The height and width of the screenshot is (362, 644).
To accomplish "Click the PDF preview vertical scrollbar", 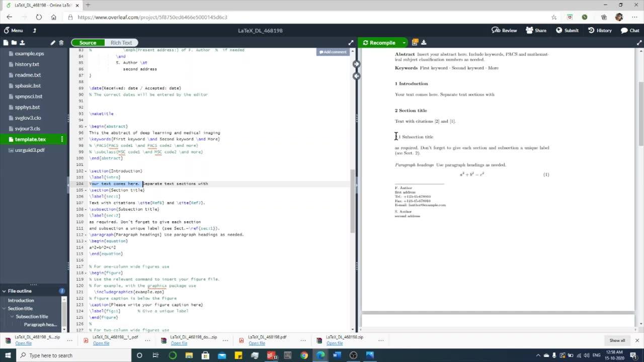I will [x=640, y=181].
